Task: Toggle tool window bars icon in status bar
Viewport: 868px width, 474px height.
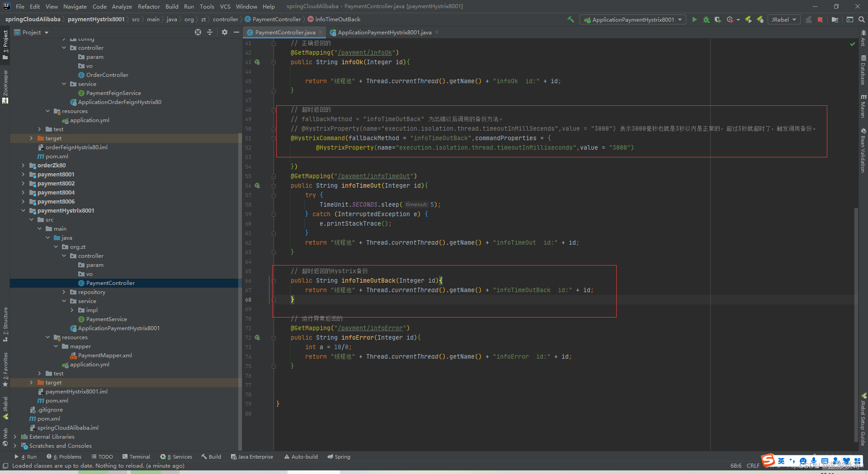Action: pyautogui.click(x=5, y=466)
